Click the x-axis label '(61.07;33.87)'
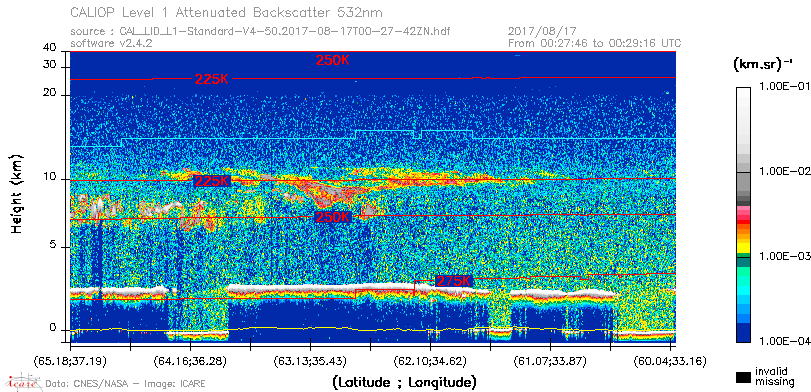 550,360
